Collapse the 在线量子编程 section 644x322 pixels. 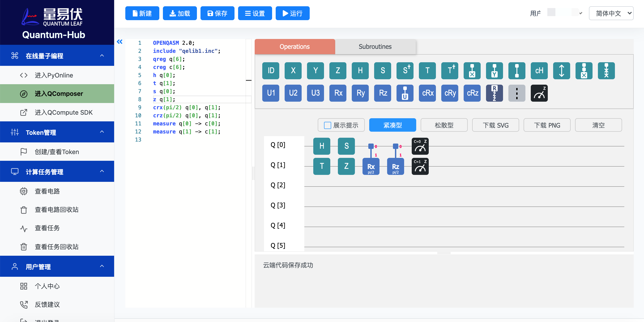click(x=57, y=55)
